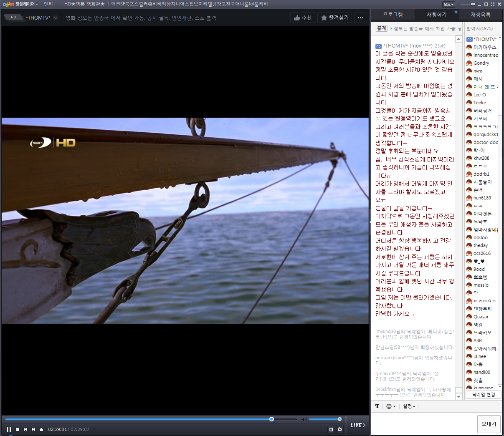Pop out chat with arrow icon
The width and height of the screenshot is (504, 436).
[x=456, y=13]
